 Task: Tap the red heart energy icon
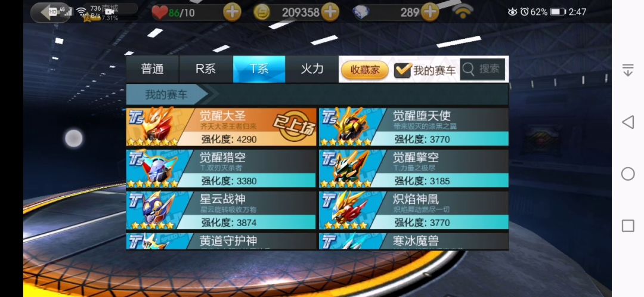pos(160,13)
